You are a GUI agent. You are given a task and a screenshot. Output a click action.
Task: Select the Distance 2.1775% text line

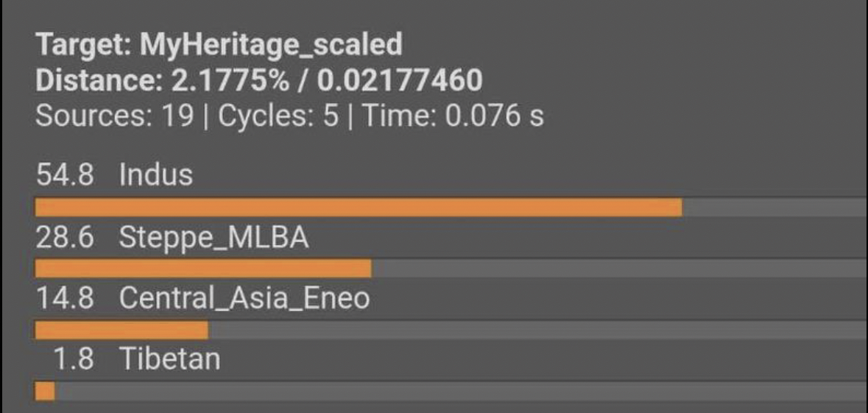259,81
